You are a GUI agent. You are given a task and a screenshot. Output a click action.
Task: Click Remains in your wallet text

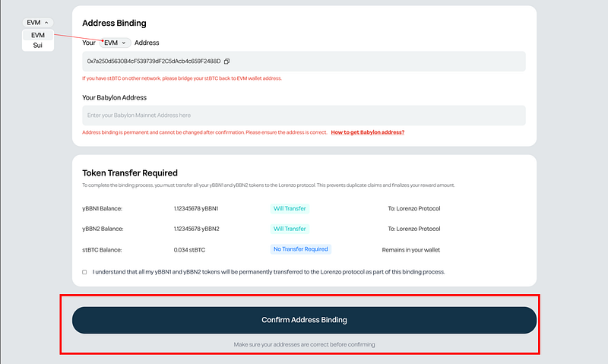point(410,250)
